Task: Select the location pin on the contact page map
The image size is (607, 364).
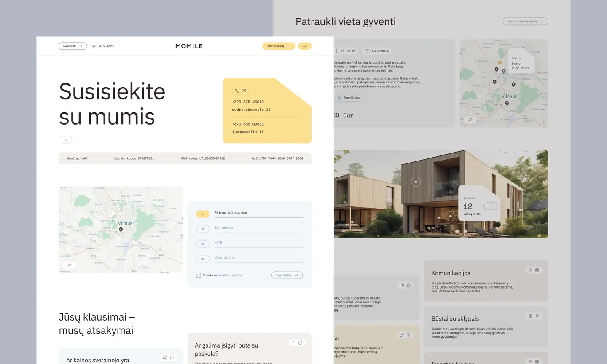Action: point(121,230)
